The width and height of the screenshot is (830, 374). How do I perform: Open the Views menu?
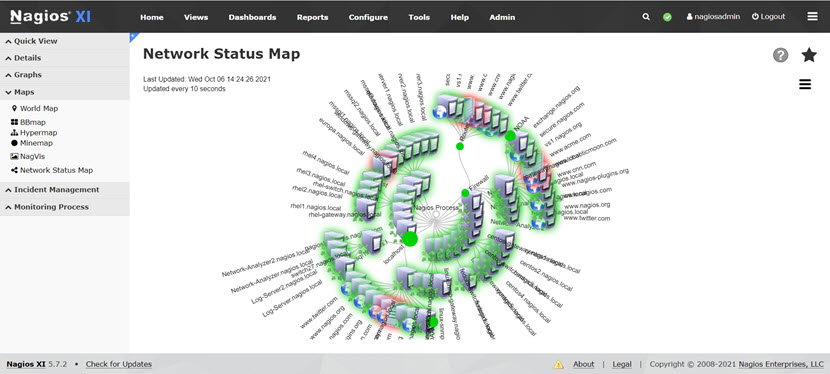tap(196, 17)
